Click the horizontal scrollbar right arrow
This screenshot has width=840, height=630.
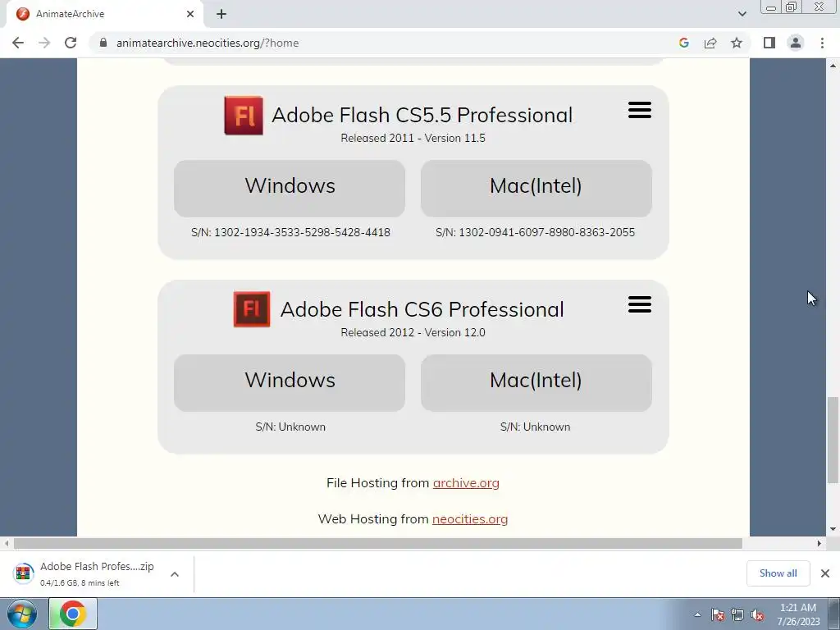819,543
